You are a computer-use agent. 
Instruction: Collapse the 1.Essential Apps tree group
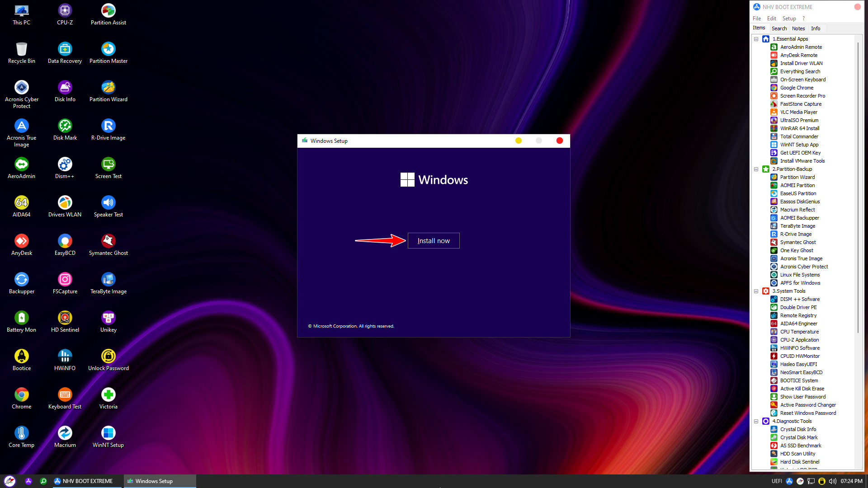click(x=756, y=39)
